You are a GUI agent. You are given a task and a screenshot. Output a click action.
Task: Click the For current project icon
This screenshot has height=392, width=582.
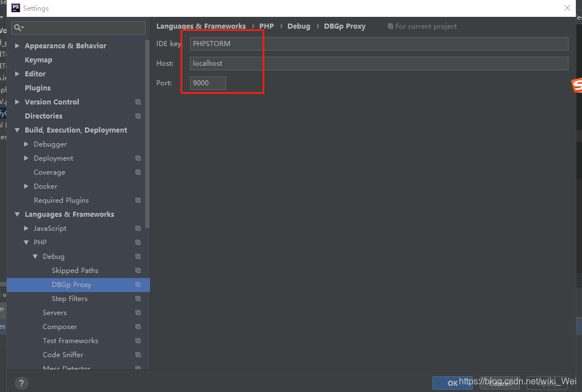390,26
